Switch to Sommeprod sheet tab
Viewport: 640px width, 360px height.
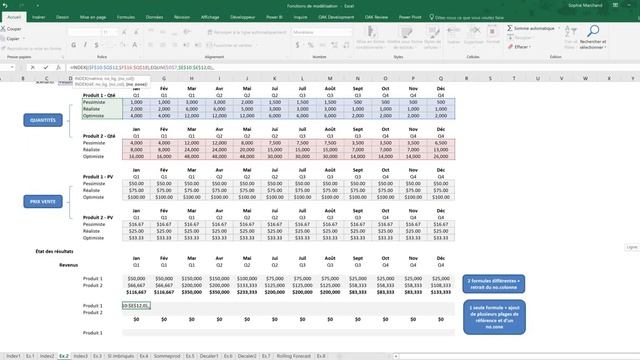167,356
